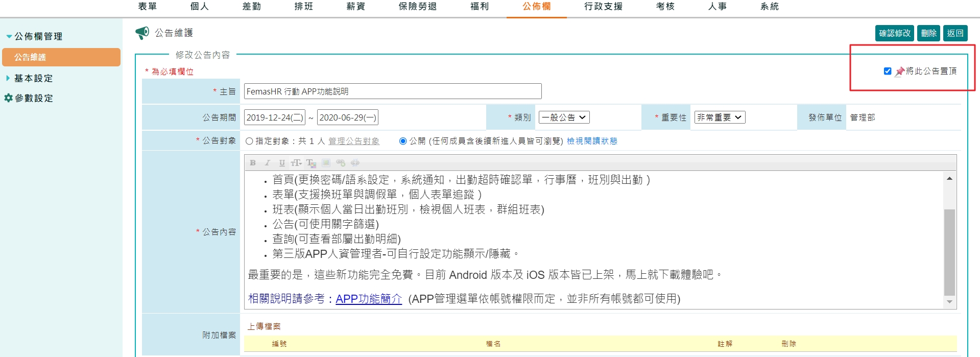Click the 管理部 issuing unit text
This screenshot has width=980, height=357.
(863, 117)
